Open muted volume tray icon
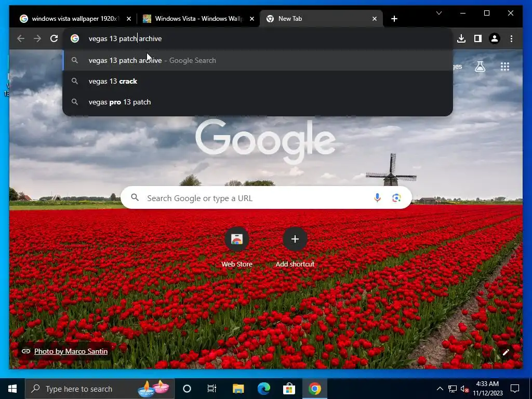532x399 pixels. pyautogui.click(x=465, y=389)
